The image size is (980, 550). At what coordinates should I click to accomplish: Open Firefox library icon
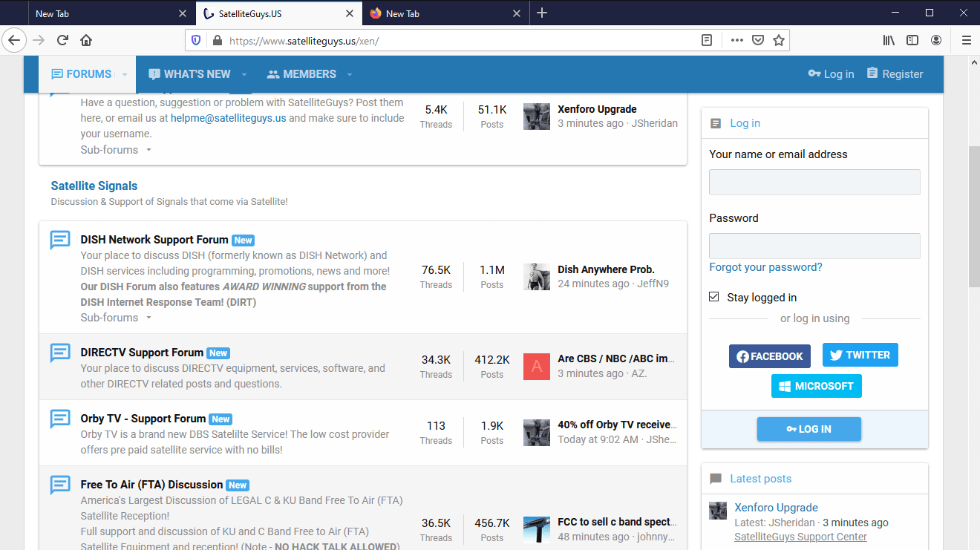889,41
